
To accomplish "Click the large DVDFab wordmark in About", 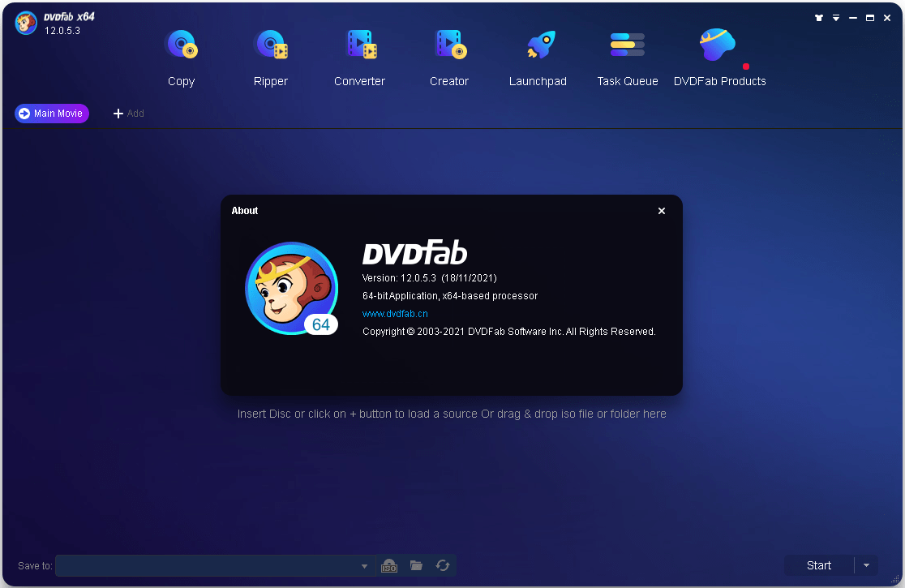I will point(415,252).
